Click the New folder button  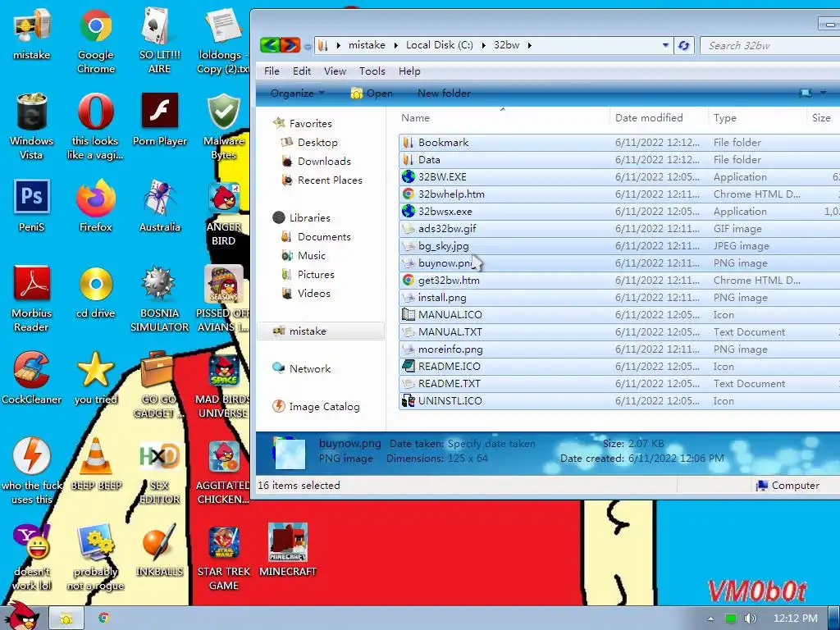pyautogui.click(x=444, y=94)
